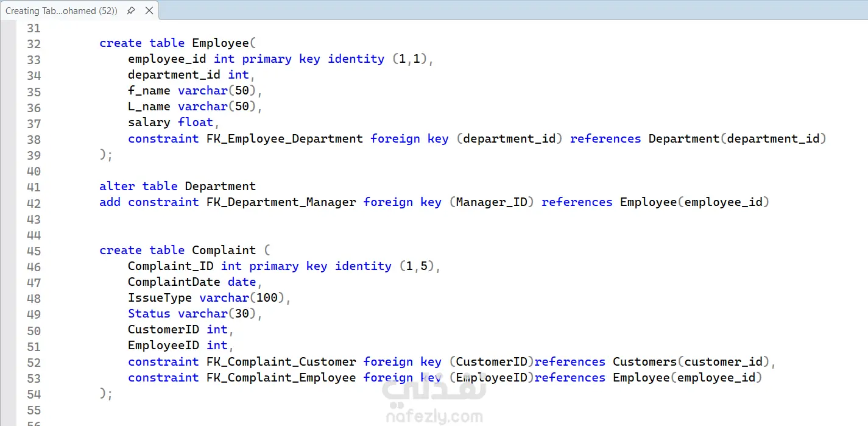Click 'create table Complaint (' on line 45
The width and height of the screenshot is (868, 426).
click(185, 250)
